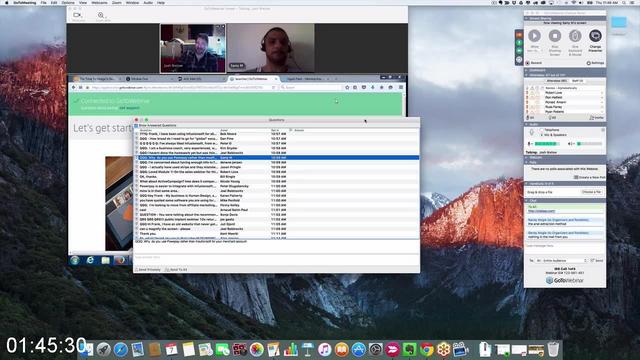The height and width of the screenshot is (360, 640).
Task: Click the chat bubble icon on the grab tab
Action: pos(519,60)
